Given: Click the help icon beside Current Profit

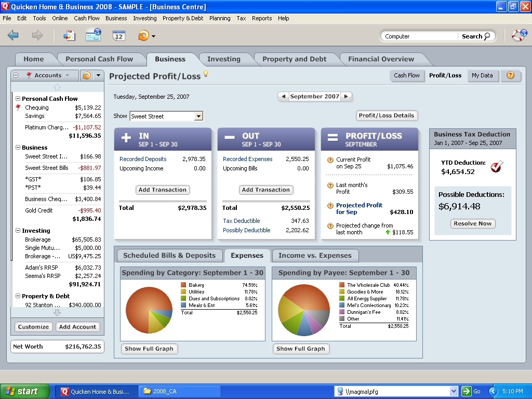Looking at the screenshot, I should point(330,160).
